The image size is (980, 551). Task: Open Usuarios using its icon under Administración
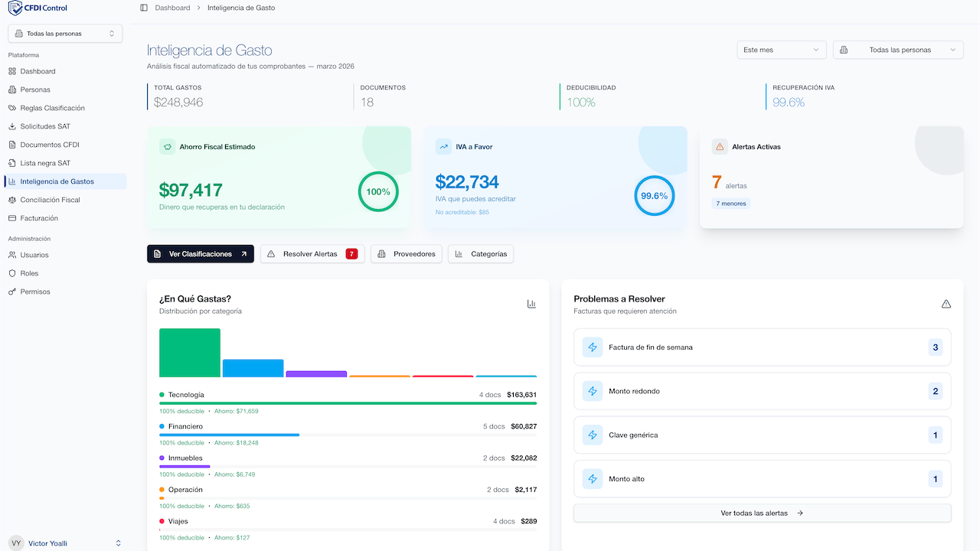click(x=14, y=254)
